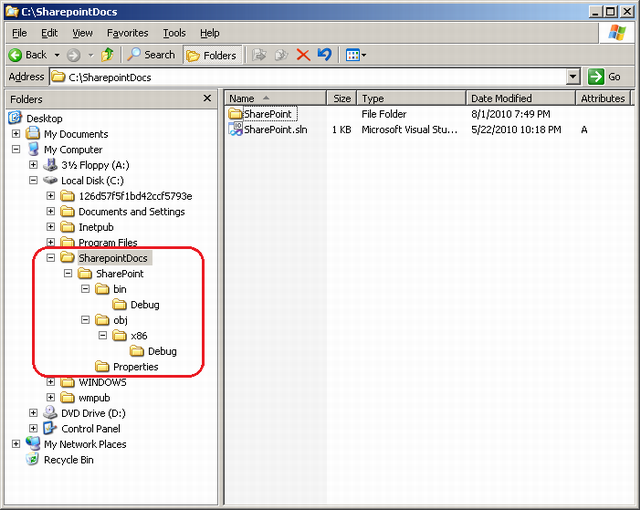This screenshot has height=510, width=640.
Task: Click the Recycle Bin icon in tree
Action: [x=32, y=459]
